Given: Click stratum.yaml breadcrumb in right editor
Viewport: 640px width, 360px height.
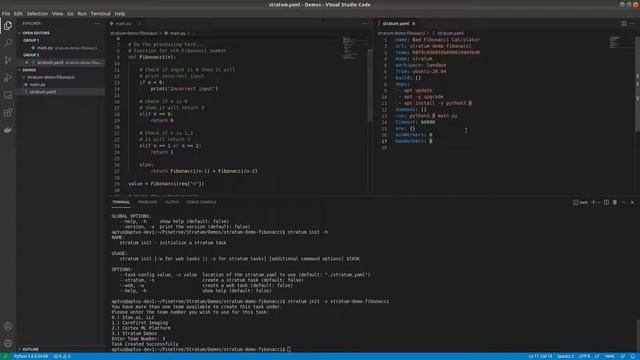Looking at the screenshot, I should coord(450,33).
